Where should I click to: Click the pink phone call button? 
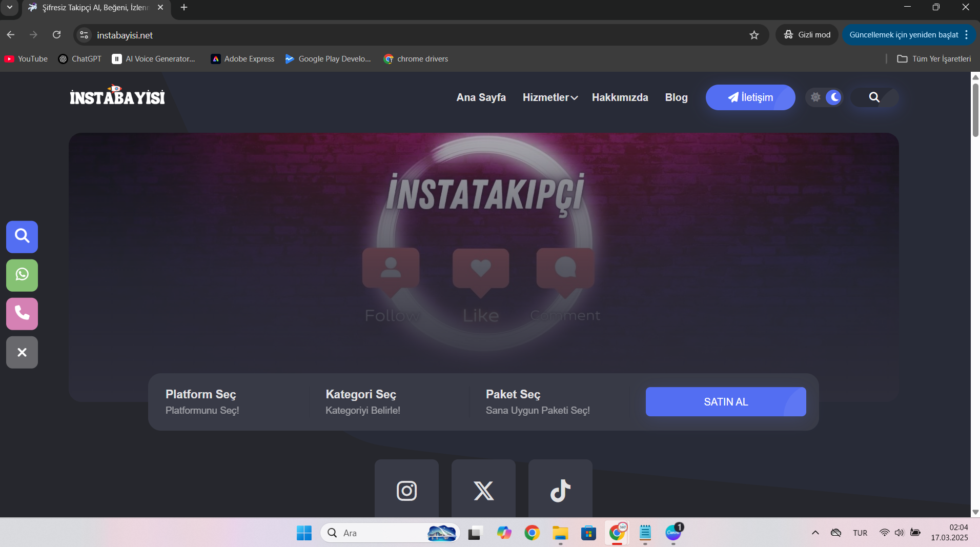[x=22, y=313]
